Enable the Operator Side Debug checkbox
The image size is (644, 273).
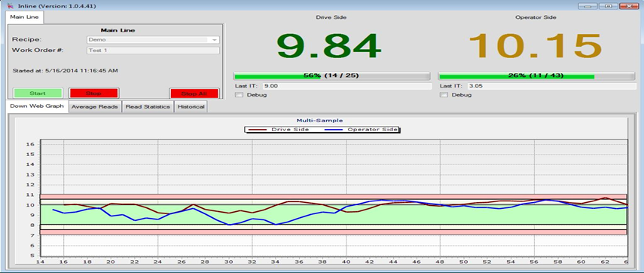(x=443, y=95)
